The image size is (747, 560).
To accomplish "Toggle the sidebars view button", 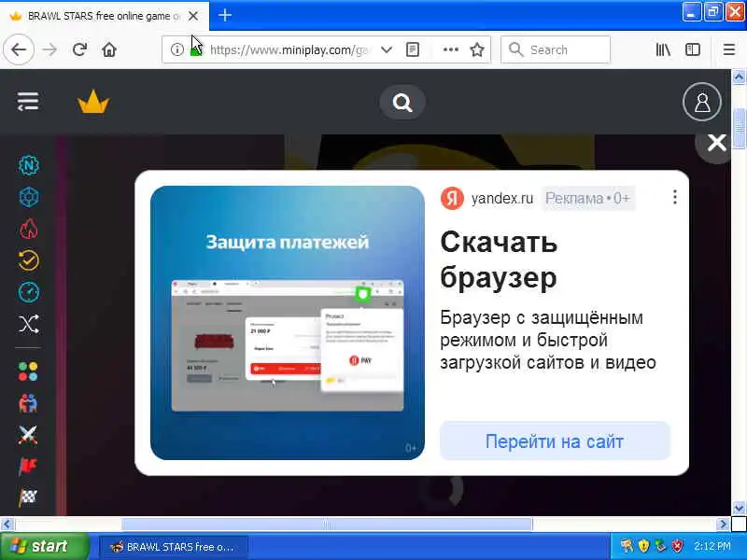I will [x=693, y=49].
